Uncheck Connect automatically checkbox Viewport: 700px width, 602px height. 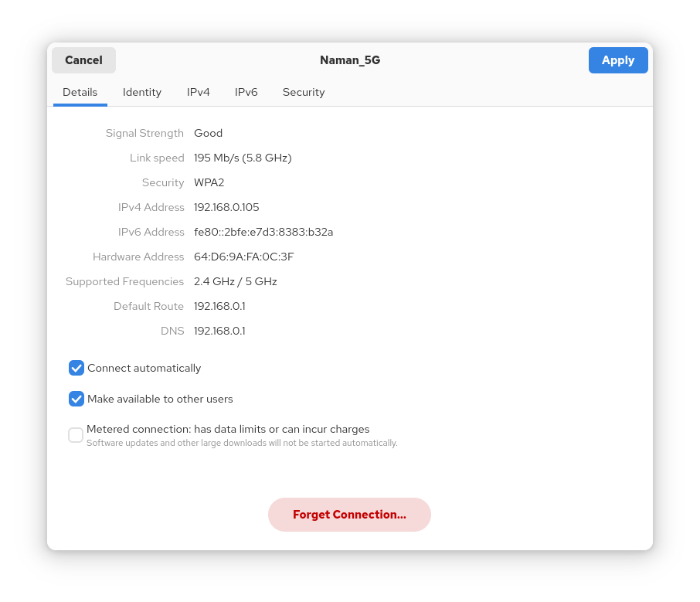[x=76, y=368]
